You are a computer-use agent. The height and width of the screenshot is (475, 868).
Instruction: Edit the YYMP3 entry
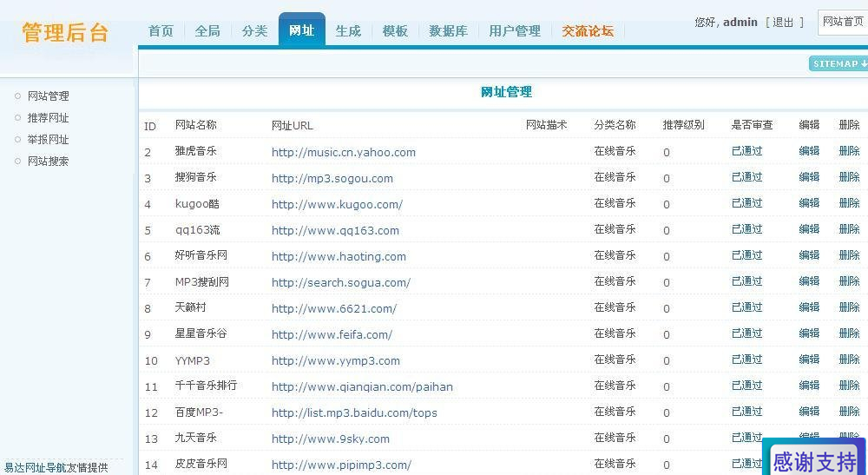pos(809,359)
